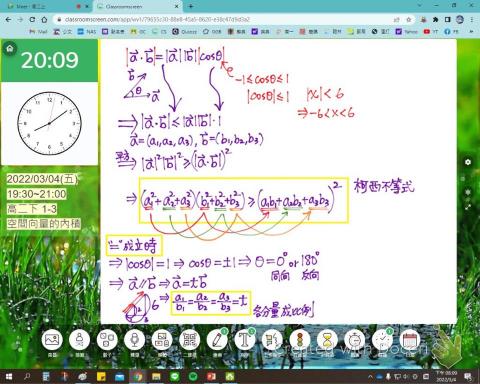Open Chrome from the taskbar

[138, 377]
